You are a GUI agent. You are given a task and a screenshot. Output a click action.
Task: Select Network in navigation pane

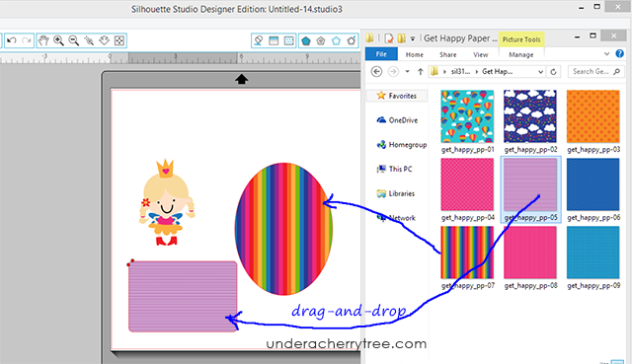[x=396, y=218]
